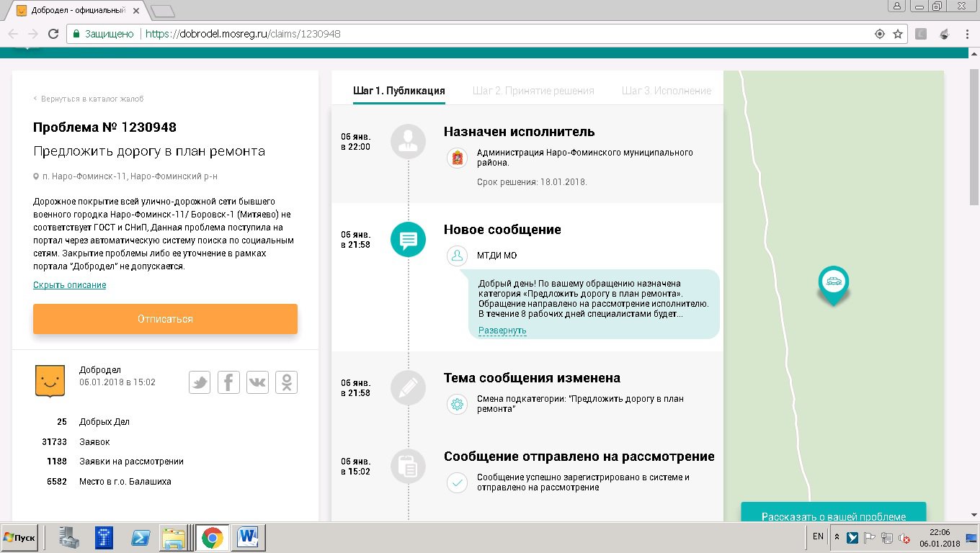
Task: Click 6582 Место в г.о. Балашиха
Action: 109,482
